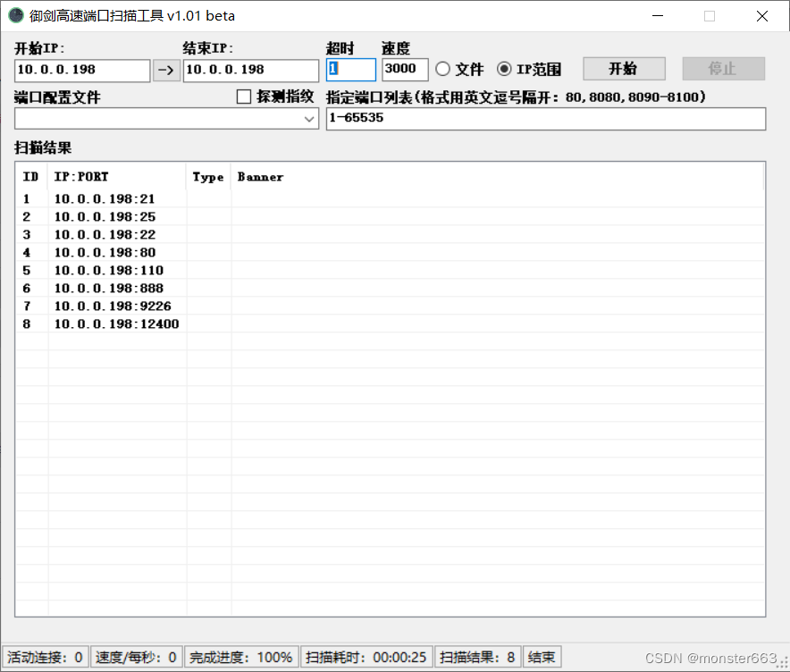Image resolution: width=790 pixels, height=672 pixels.
Task: Select result row 10.0.0.198:25
Action: coord(390,216)
